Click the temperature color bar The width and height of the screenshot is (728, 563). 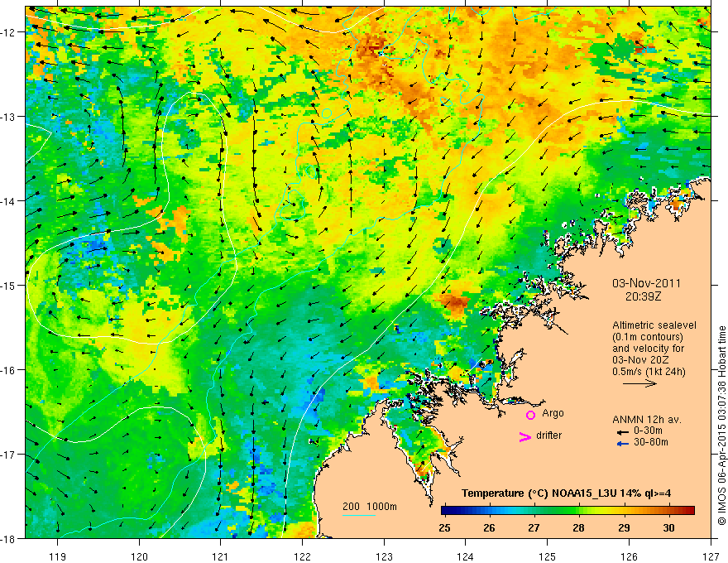[568, 510]
